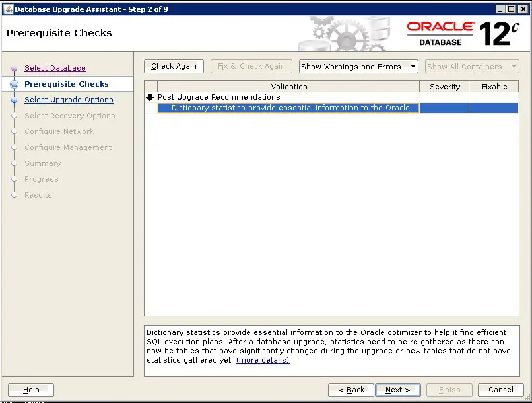Viewport: 532px width, 403px height.
Task: Go to the Select Database step
Action: point(55,68)
